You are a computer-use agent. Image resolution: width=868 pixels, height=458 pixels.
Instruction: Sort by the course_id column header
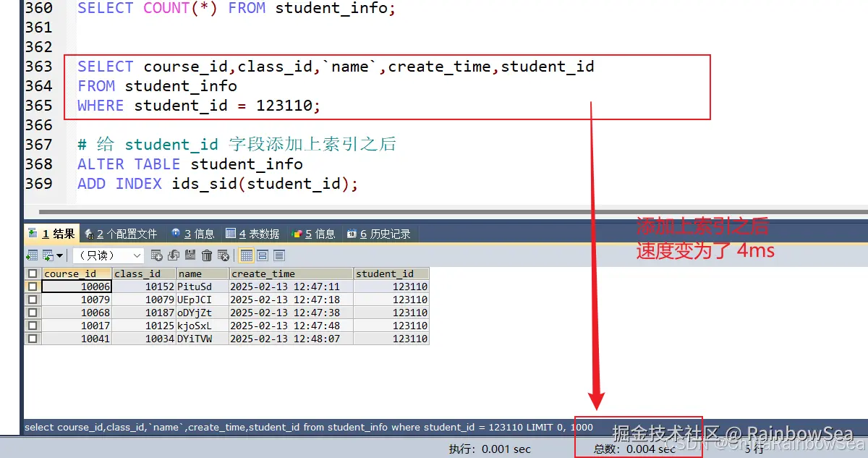click(77, 273)
